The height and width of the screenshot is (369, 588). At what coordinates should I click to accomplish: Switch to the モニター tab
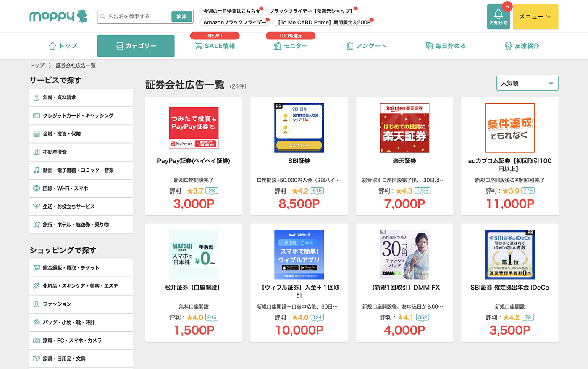[291, 46]
